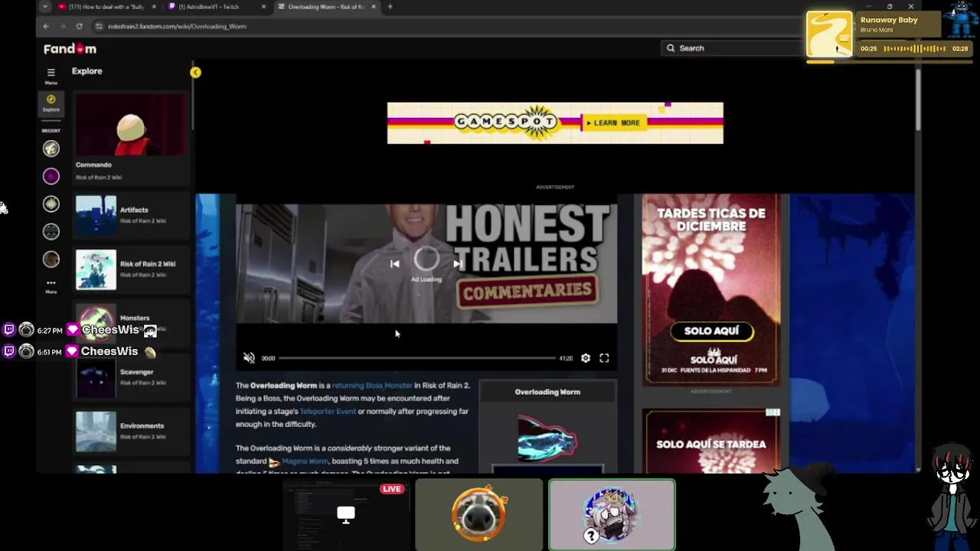Select the LIVE screen share thumbnail

(346, 514)
